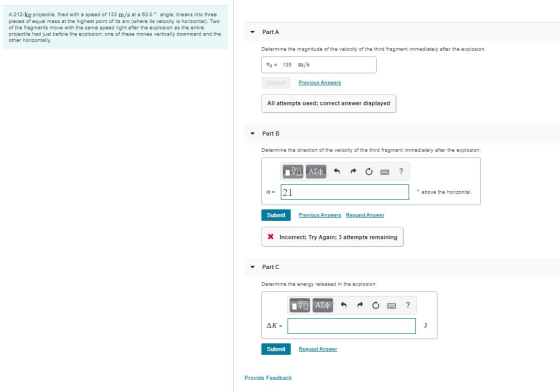Undo last edit in Part C toolbar

tap(343, 305)
